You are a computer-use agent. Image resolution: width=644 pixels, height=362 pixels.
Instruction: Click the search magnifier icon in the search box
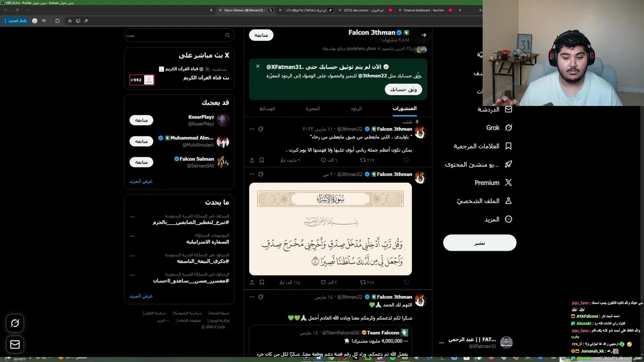tap(227, 35)
